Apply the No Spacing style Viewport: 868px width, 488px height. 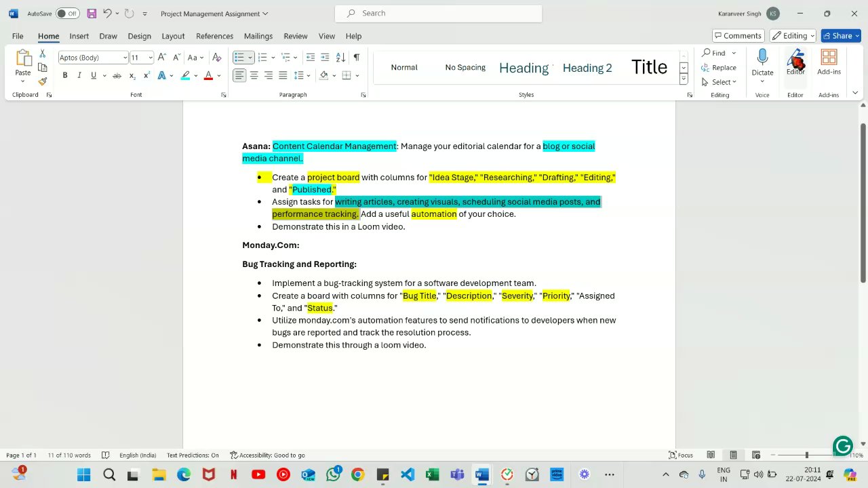click(465, 67)
